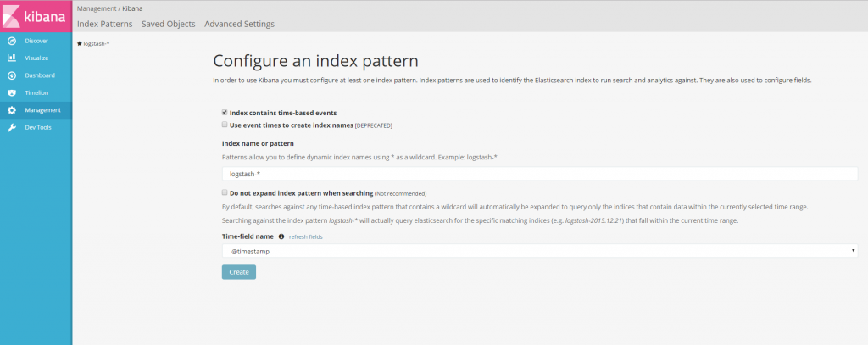The width and height of the screenshot is (868, 345).
Task: Click the index name pattern input field
Action: click(x=539, y=174)
